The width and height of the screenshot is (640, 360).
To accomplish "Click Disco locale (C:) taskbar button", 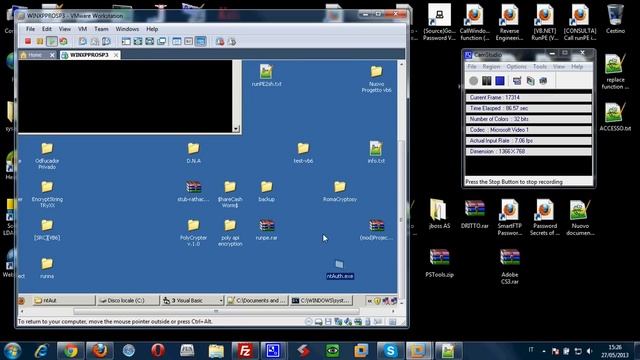I will (128, 300).
